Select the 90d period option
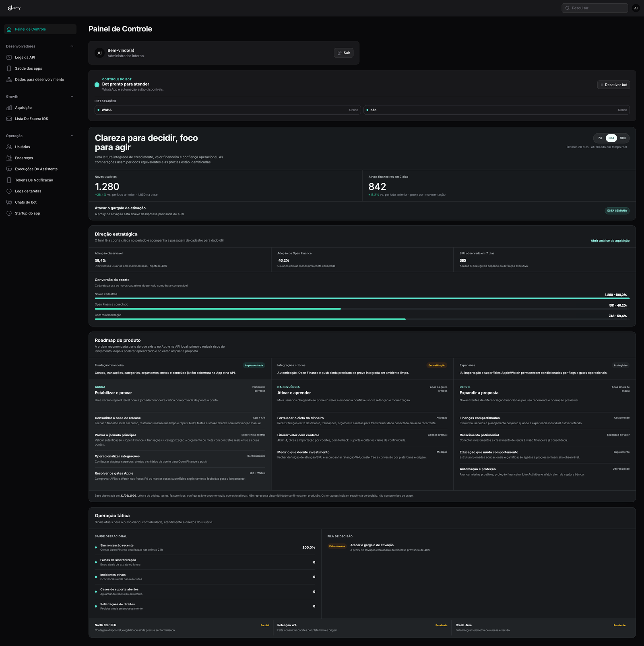Image resolution: width=644 pixels, height=646 pixels. tap(623, 138)
